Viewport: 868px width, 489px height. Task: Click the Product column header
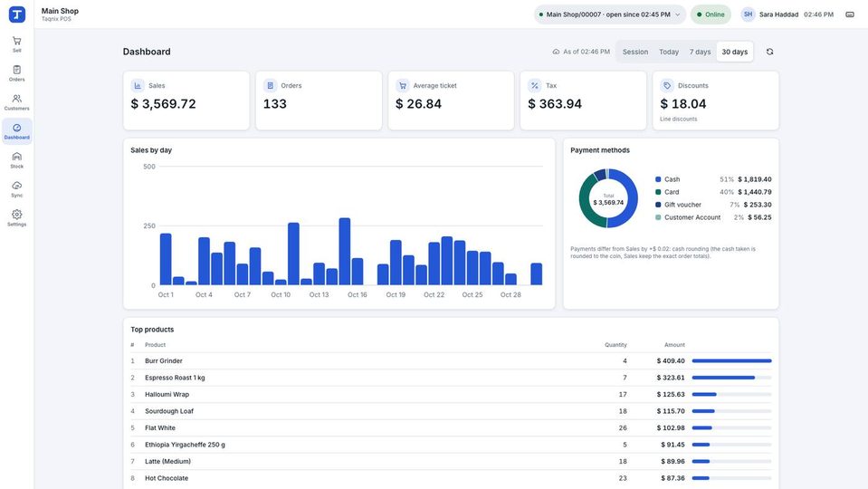pos(155,345)
